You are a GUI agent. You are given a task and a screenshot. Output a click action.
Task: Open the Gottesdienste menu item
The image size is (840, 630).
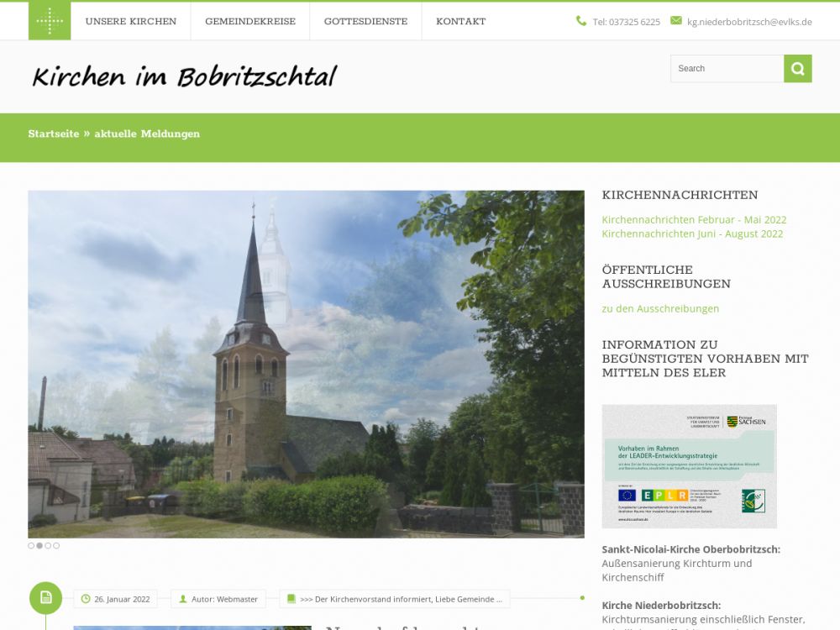click(365, 22)
